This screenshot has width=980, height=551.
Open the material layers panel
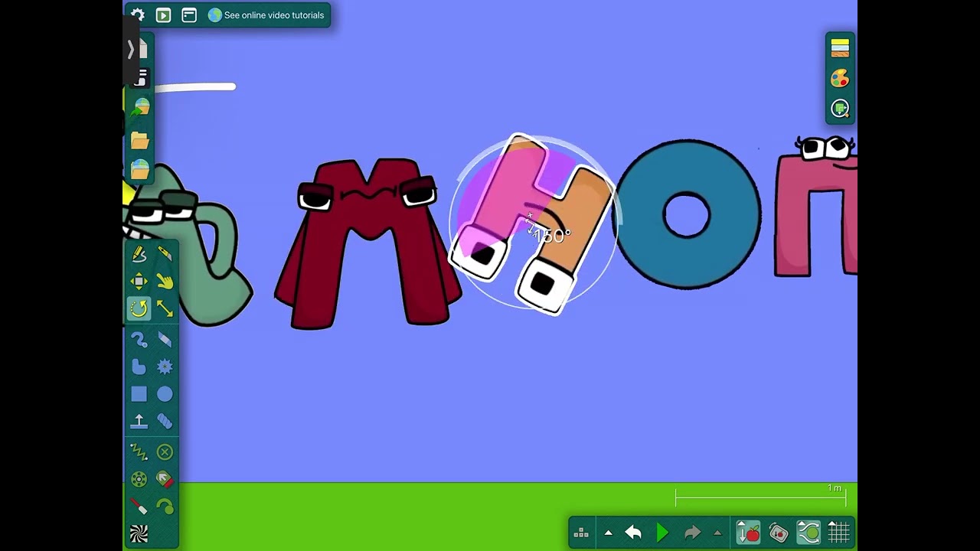tap(840, 47)
